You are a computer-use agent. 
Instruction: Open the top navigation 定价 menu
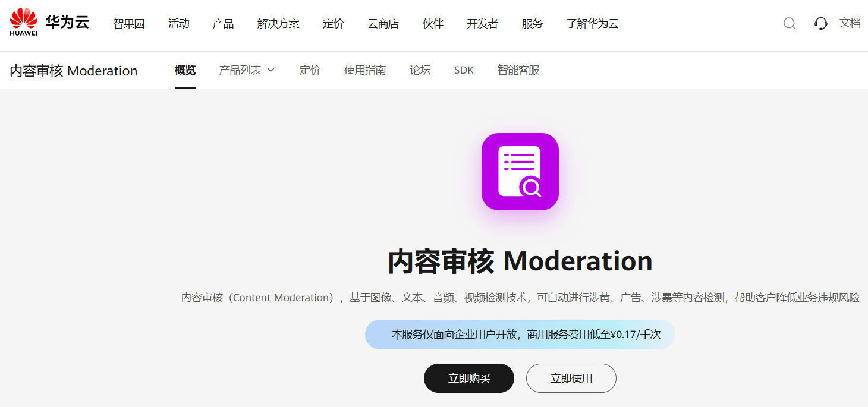coord(334,24)
